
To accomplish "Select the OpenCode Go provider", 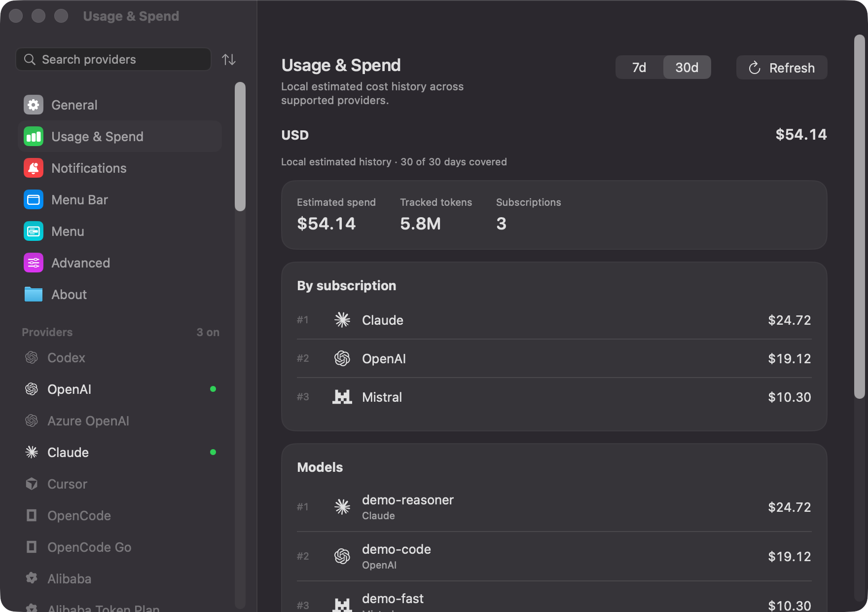I will coord(119,547).
